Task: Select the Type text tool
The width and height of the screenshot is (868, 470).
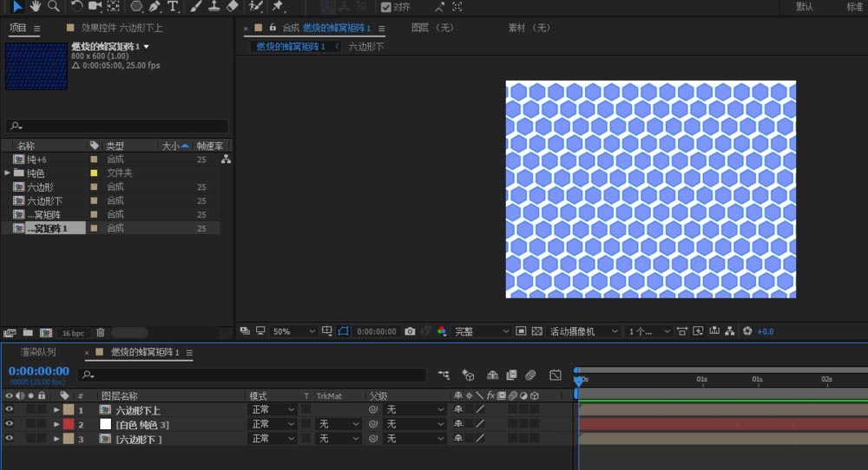Action: click(173, 6)
